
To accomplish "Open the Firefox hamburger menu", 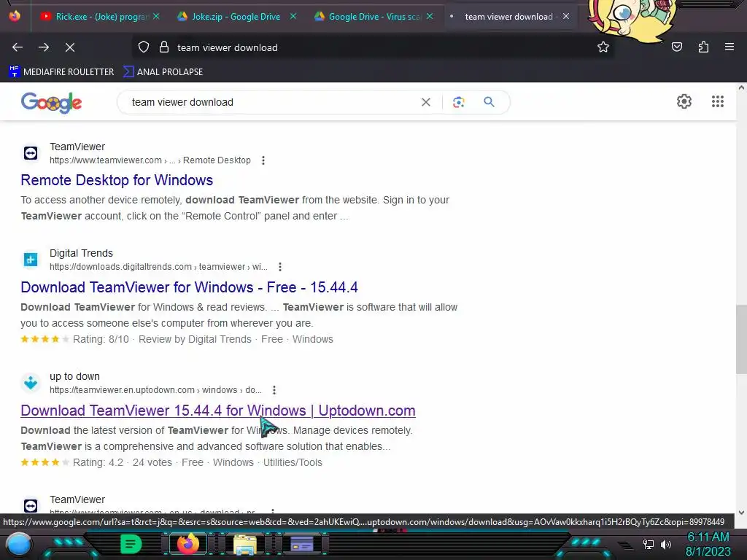I will point(729,47).
